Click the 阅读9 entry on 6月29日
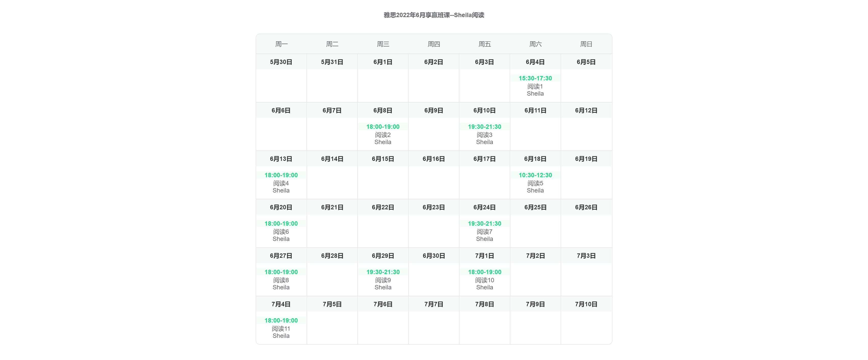 pyautogui.click(x=383, y=280)
